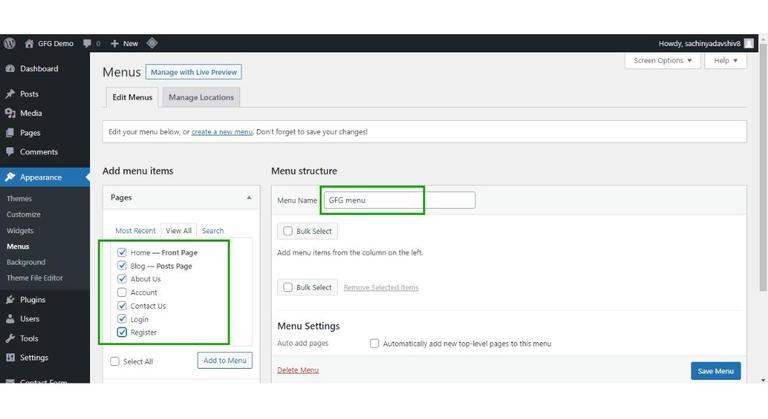
Task: Switch to the Manage Locations tab
Action: tap(201, 97)
